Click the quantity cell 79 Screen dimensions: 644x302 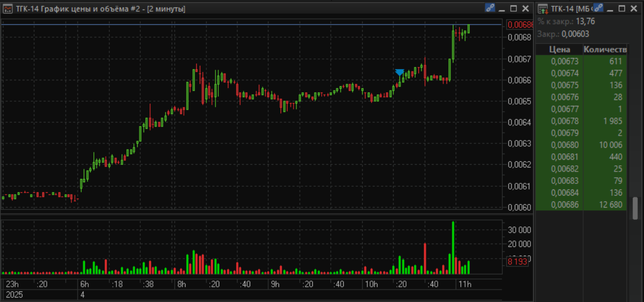605,181
